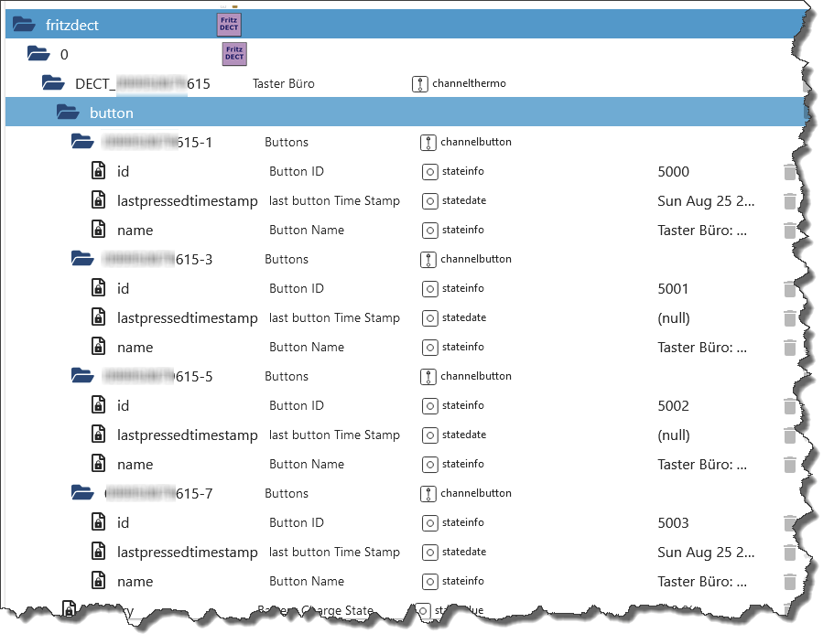
Task: Collapse the 615-5 Buttons folder
Action: click(82, 376)
